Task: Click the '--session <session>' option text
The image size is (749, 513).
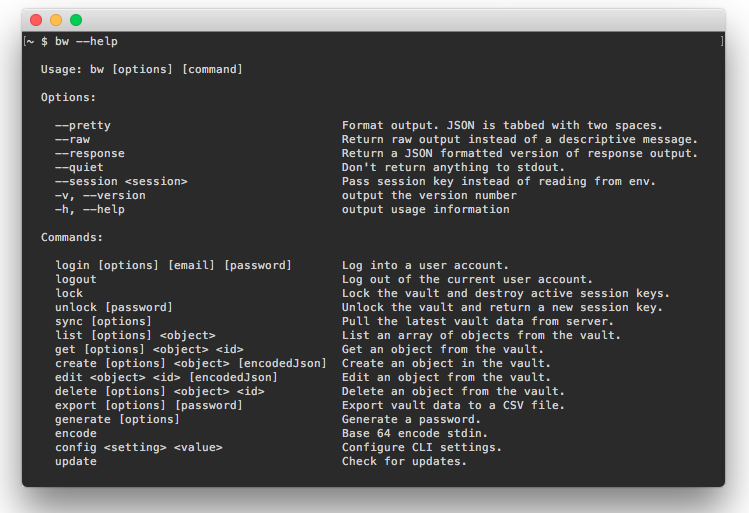Action: point(121,181)
